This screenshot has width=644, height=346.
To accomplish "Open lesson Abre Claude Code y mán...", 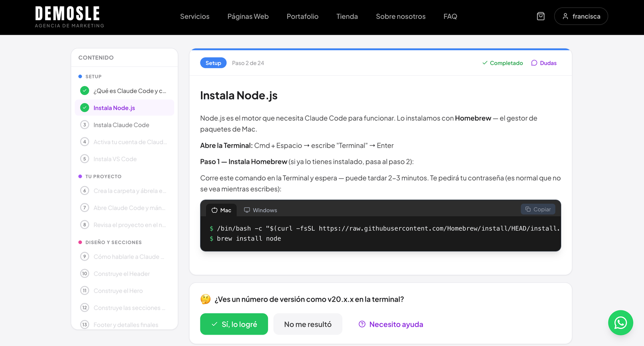I will pyautogui.click(x=125, y=207).
